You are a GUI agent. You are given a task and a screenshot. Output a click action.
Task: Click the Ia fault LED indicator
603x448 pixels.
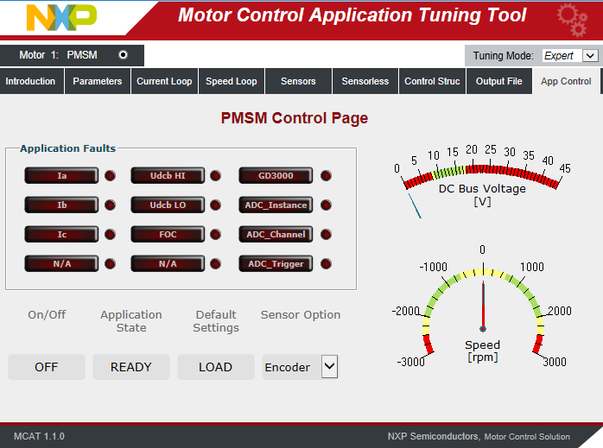(110, 176)
